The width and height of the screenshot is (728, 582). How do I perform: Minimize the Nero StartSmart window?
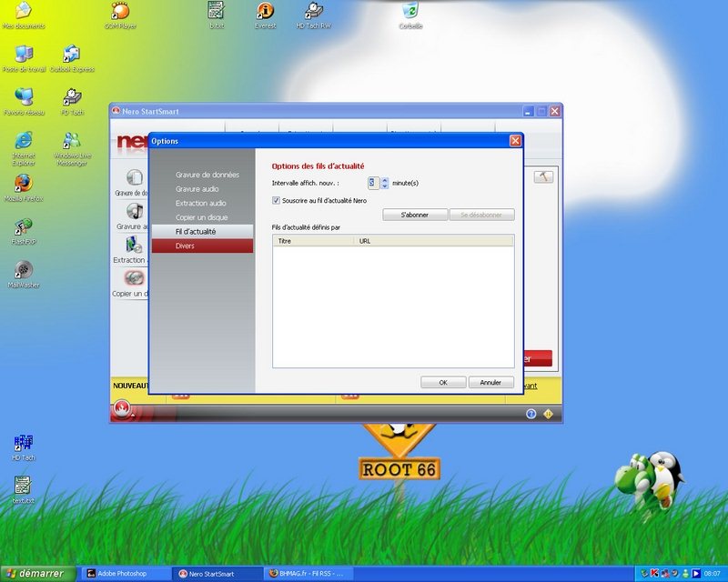point(528,111)
